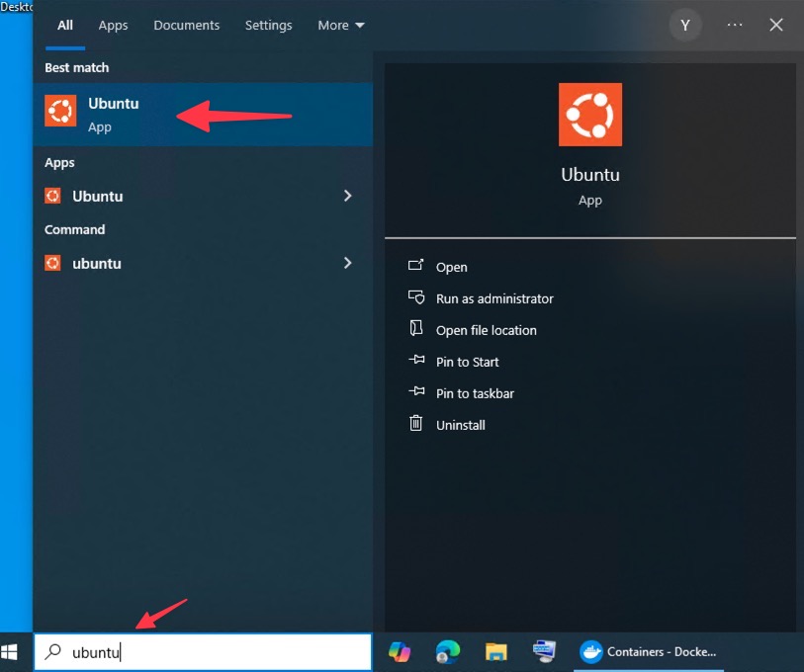Switch to the Apps tab
This screenshot has height=672, width=804.
113,25
